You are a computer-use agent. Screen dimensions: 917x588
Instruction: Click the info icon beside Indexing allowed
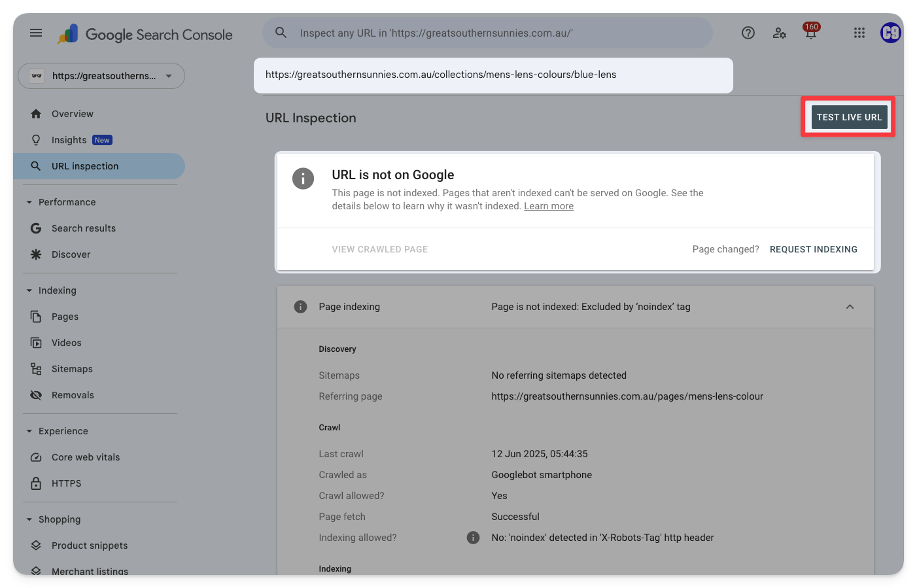(473, 538)
